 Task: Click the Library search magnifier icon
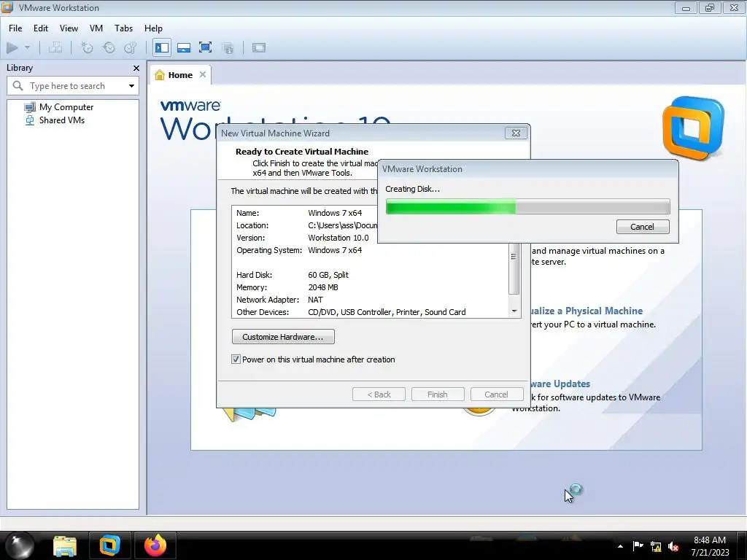[18, 86]
